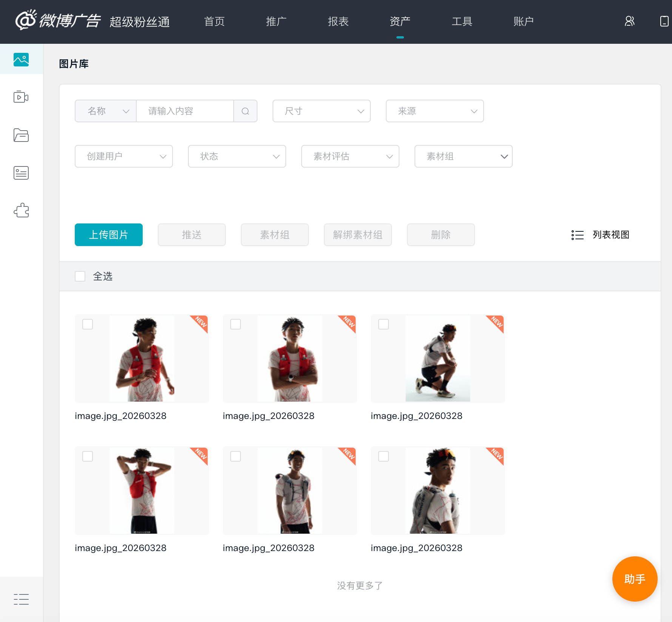Click the folder icon in left sidebar

point(21,135)
